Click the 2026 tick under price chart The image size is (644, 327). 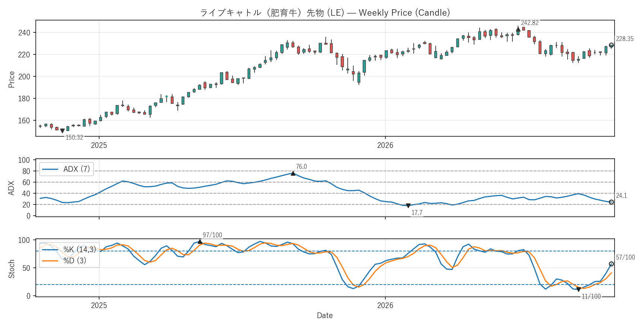pos(385,145)
